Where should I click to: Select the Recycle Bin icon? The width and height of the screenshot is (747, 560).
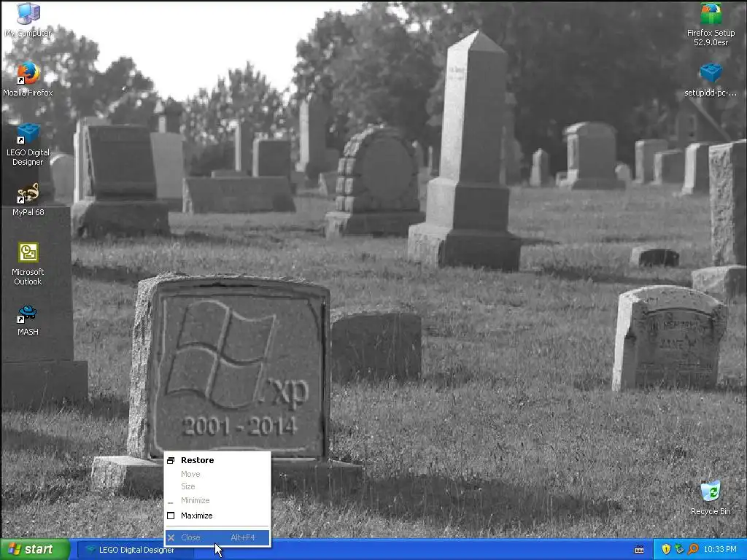coord(711,498)
